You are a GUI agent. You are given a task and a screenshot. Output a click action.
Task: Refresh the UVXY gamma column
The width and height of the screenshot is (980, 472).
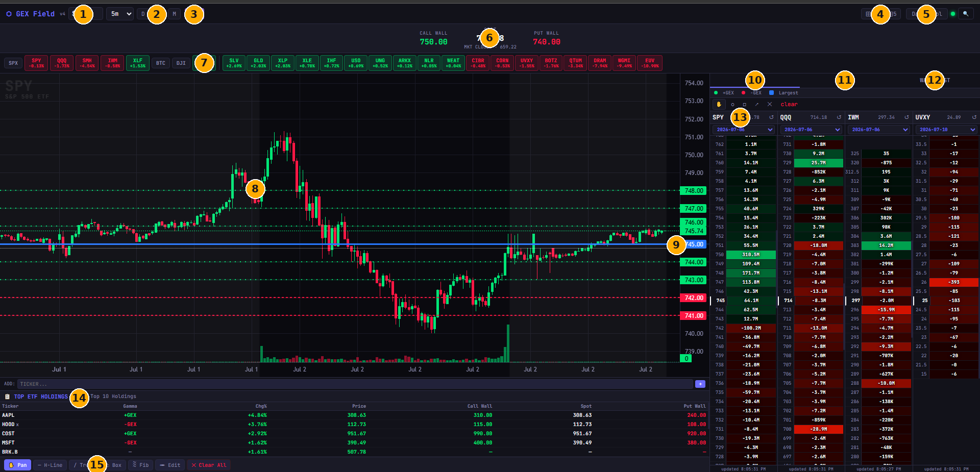click(x=974, y=117)
